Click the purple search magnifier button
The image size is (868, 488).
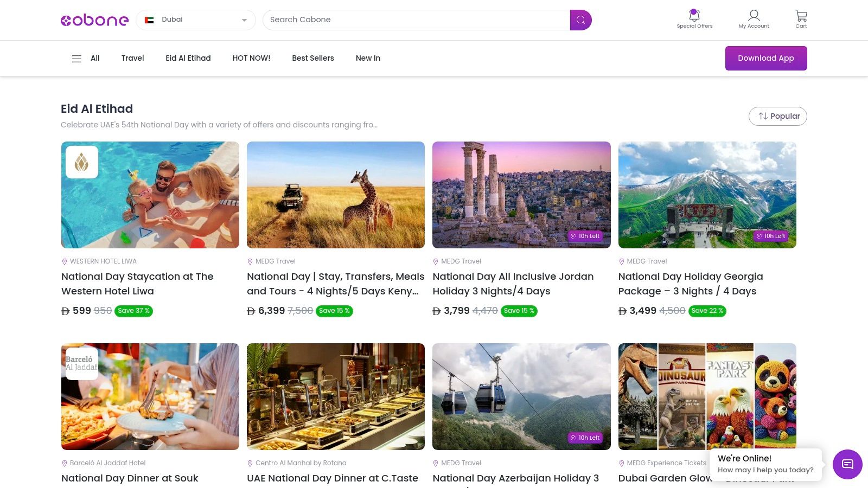[580, 20]
